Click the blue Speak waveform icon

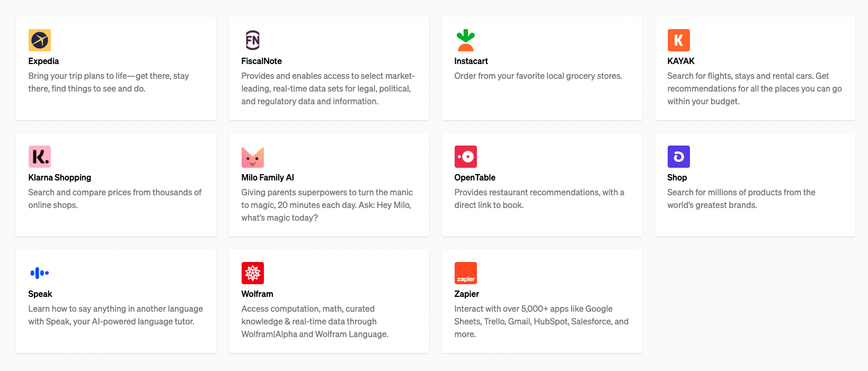(x=40, y=273)
